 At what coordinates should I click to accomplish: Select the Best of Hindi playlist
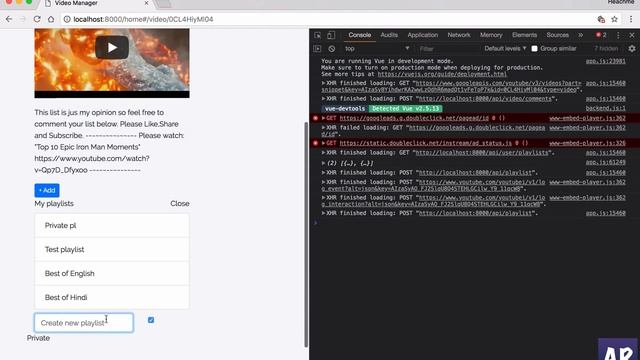[112, 297]
